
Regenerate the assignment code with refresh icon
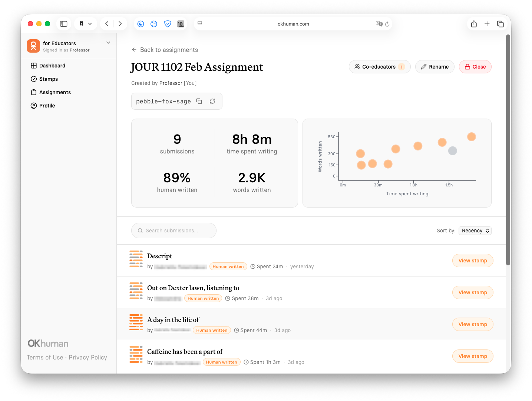pyautogui.click(x=212, y=101)
